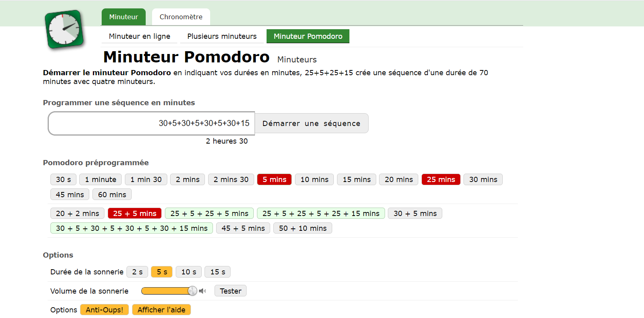Click Démarrer une séquence button
Screen dimensions: 644x318
pos(311,123)
